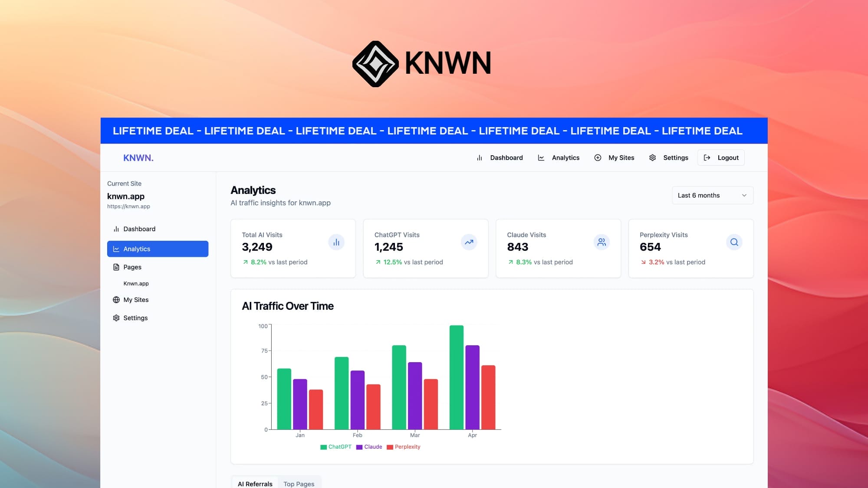Click the tallest April ChatGPT bar in the chart
This screenshot has width=868, height=488.
coord(456,377)
